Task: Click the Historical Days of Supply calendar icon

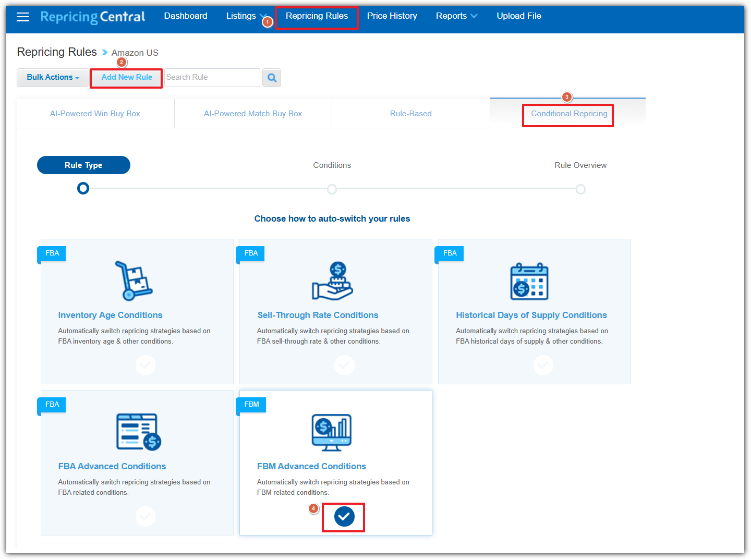Action: (x=529, y=282)
